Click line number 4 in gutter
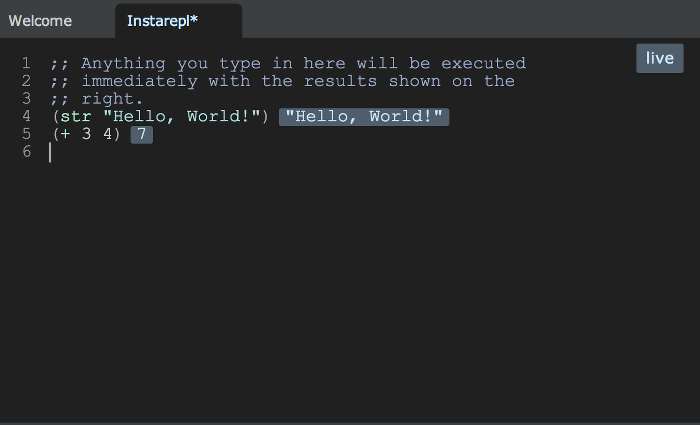The image size is (700, 425). [26, 117]
